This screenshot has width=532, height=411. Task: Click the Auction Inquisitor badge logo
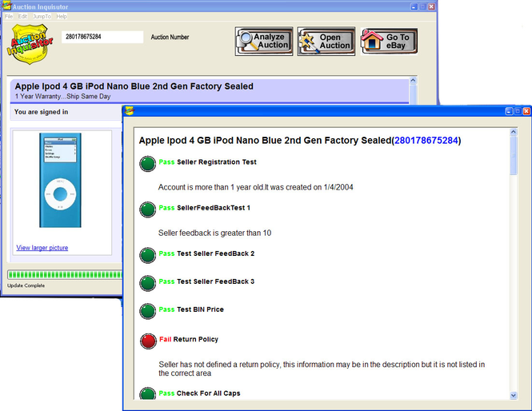(32, 46)
